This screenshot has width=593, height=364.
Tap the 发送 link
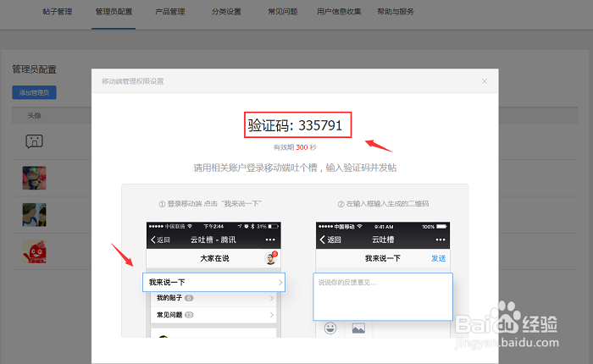(438, 258)
